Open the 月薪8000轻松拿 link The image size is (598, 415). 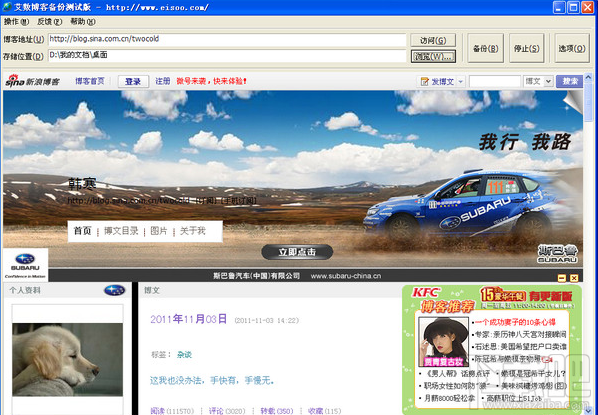coord(450,398)
